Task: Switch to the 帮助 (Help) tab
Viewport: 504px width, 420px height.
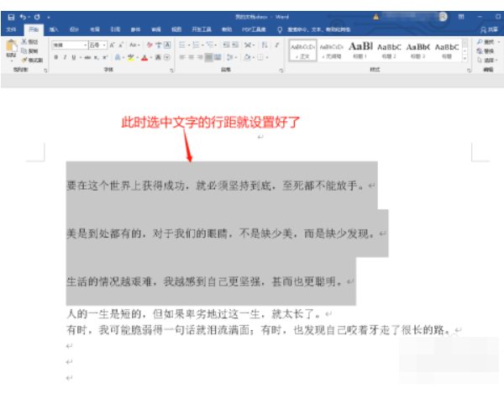Action: coord(227,29)
